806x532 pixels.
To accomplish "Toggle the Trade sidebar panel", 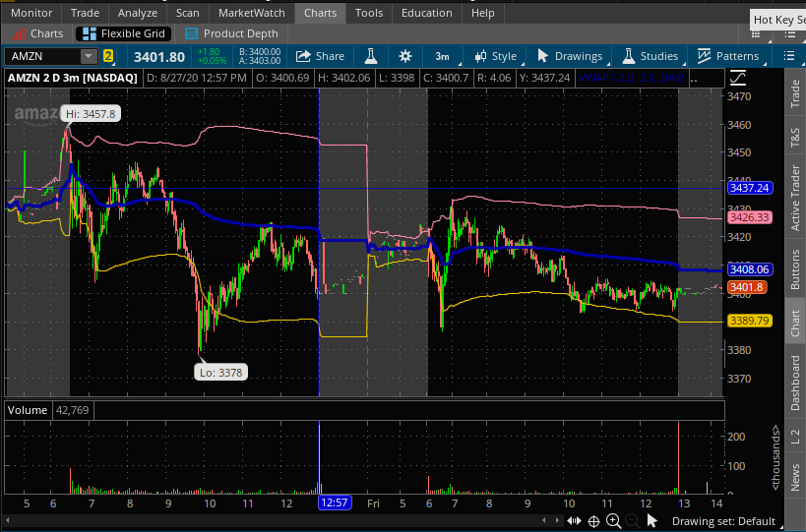I will tap(795, 93).
